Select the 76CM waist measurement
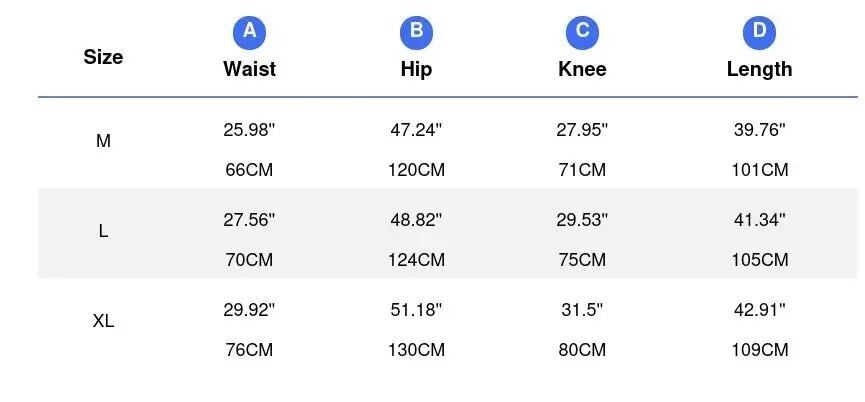The height and width of the screenshot is (402, 865). [249, 350]
